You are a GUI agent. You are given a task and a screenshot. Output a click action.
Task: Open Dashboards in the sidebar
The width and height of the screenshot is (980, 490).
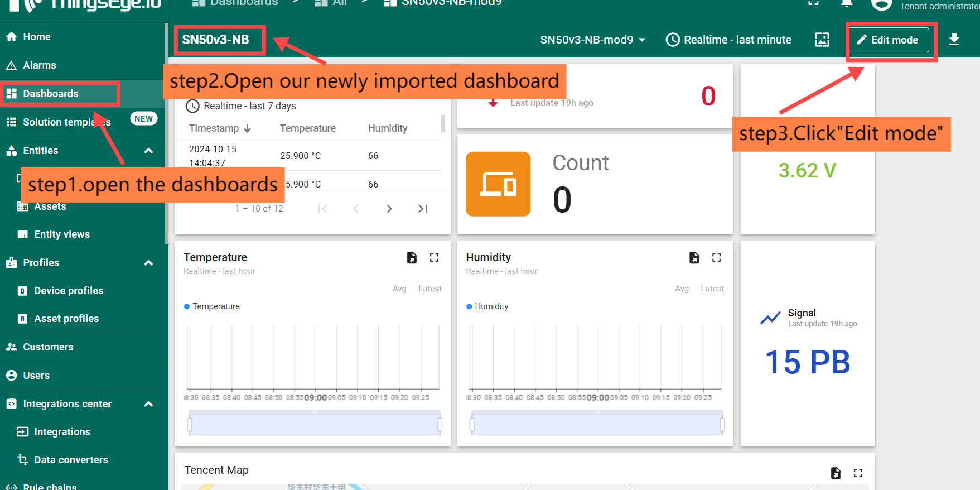click(x=50, y=94)
